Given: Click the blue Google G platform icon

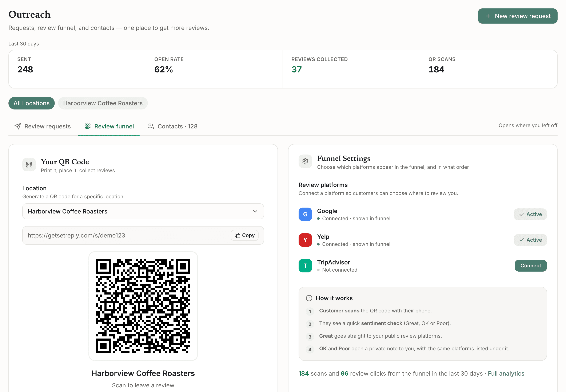Looking at the screenshot, I should [305, 214].
